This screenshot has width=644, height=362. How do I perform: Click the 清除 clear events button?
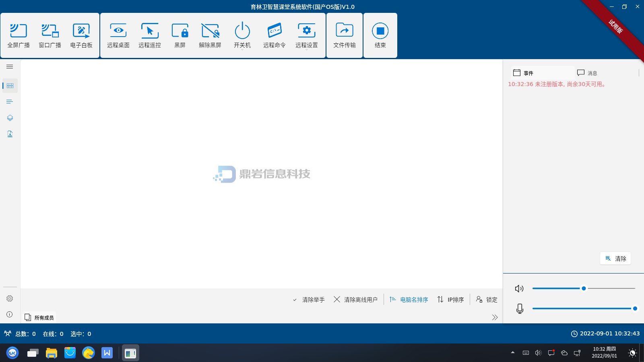615,259
